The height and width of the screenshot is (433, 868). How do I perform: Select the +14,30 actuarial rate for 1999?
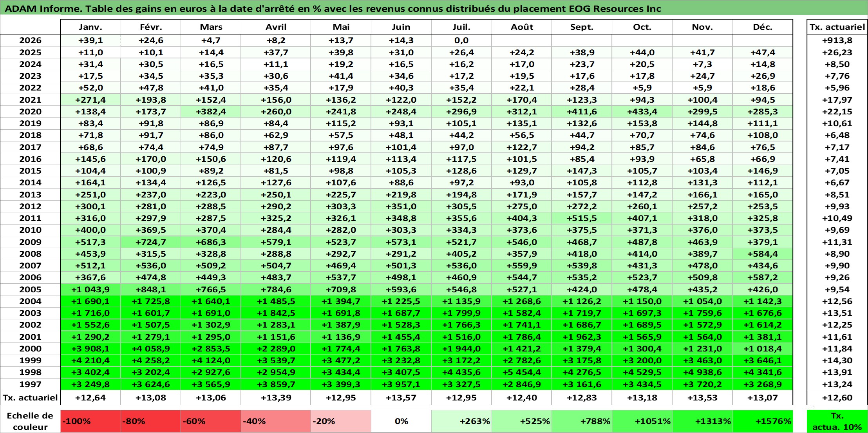(x=837, y=361)
